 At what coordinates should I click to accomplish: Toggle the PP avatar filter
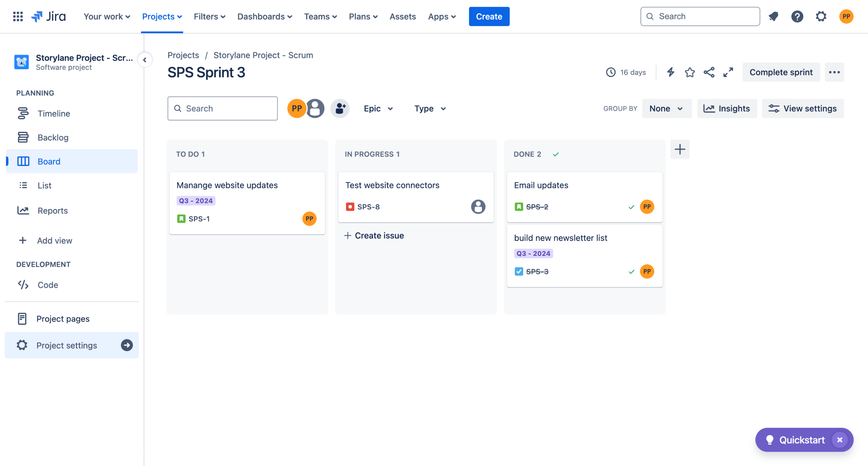296,109
